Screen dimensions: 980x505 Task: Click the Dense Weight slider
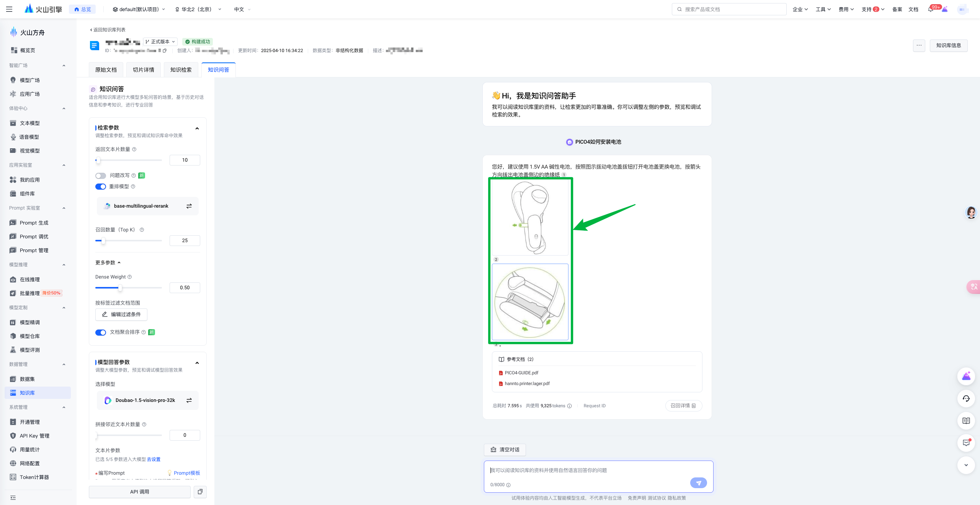128,288
